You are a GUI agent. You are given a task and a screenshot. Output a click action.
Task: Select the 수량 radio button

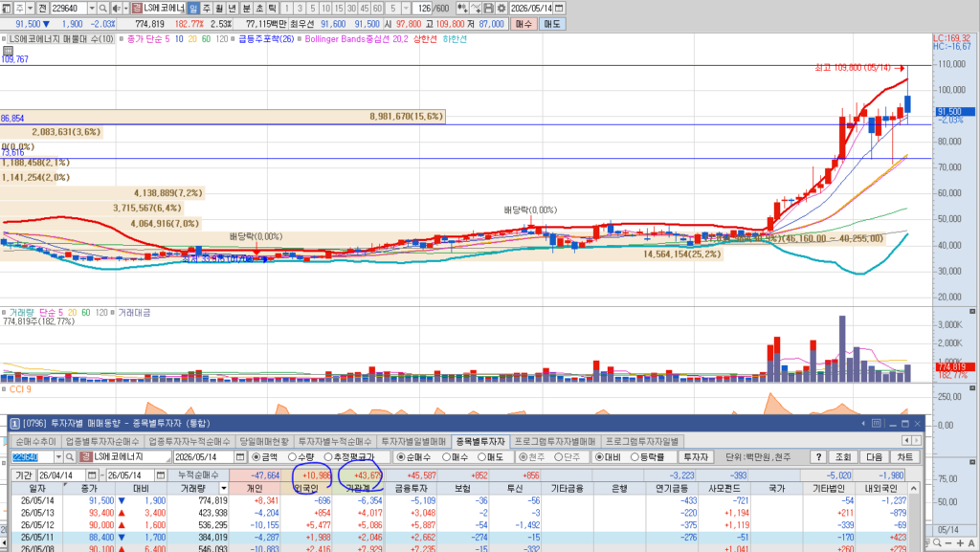[293, 457]
